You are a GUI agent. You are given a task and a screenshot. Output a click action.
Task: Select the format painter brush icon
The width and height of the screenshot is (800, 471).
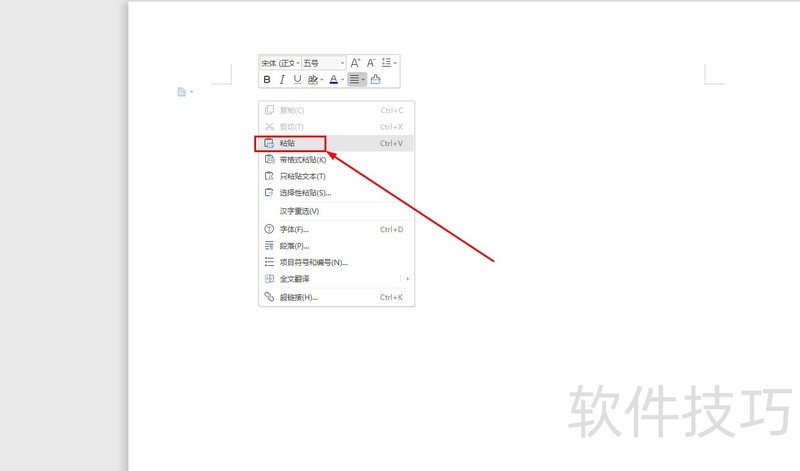point(376,79)
